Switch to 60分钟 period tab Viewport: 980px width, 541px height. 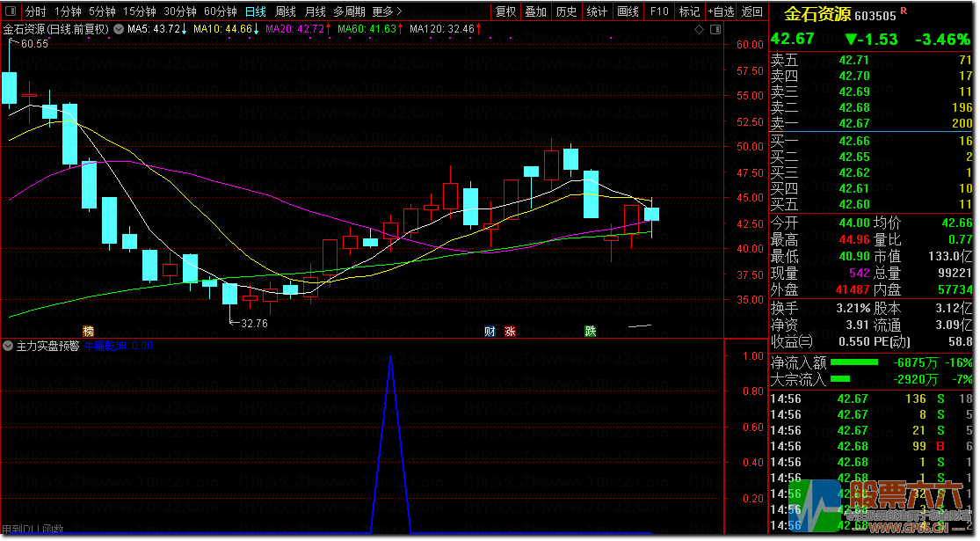click(x=220, y=11)
